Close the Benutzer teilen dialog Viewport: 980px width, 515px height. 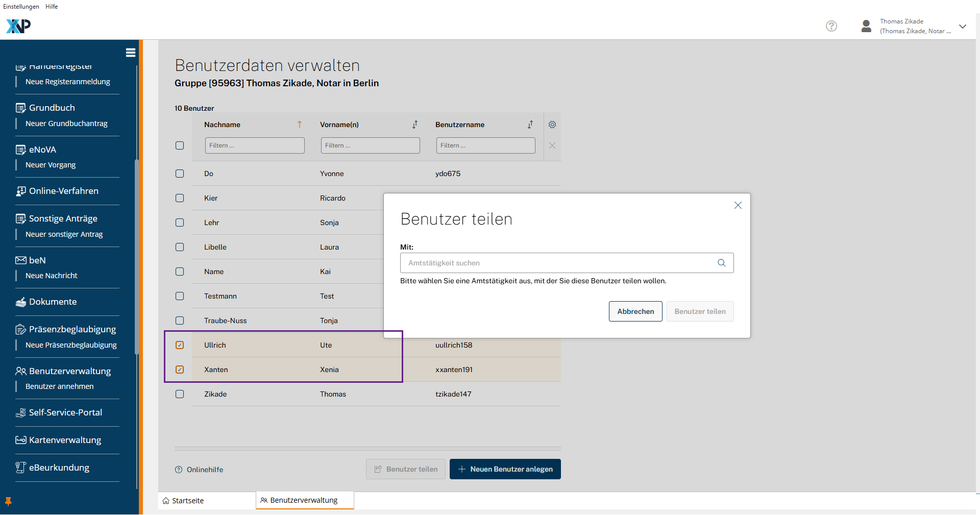pos(738,205)
